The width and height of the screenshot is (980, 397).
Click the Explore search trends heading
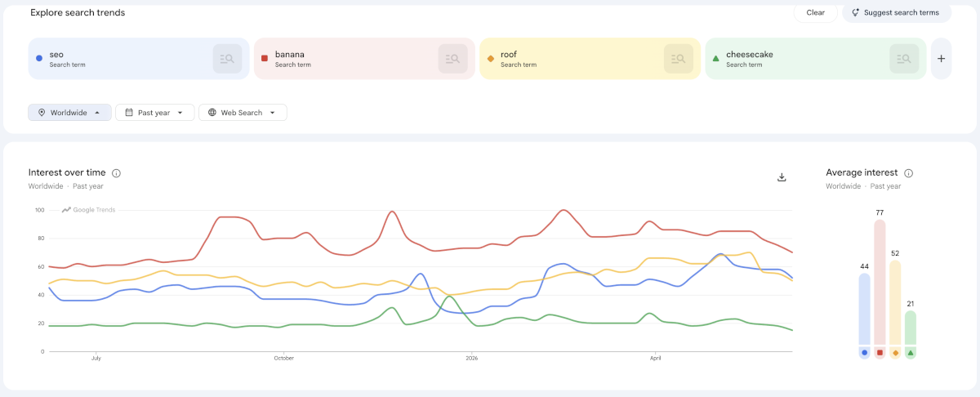[x=78, y=13]
